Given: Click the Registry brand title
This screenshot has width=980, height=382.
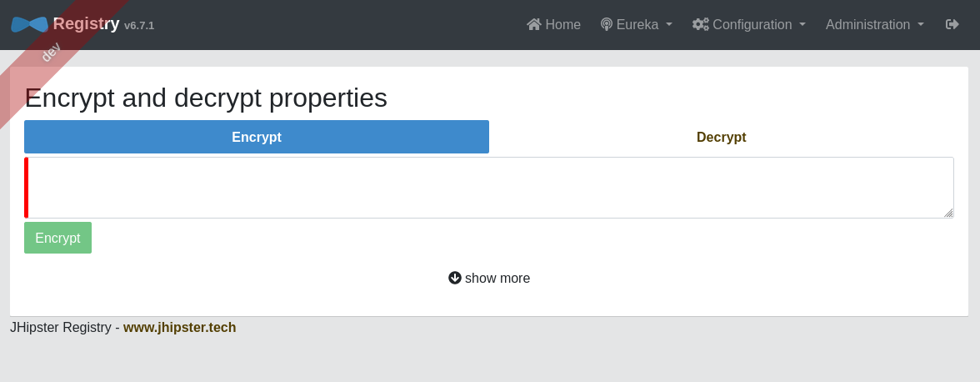Looking at the screenshot, I should click(x=87, y=24).
